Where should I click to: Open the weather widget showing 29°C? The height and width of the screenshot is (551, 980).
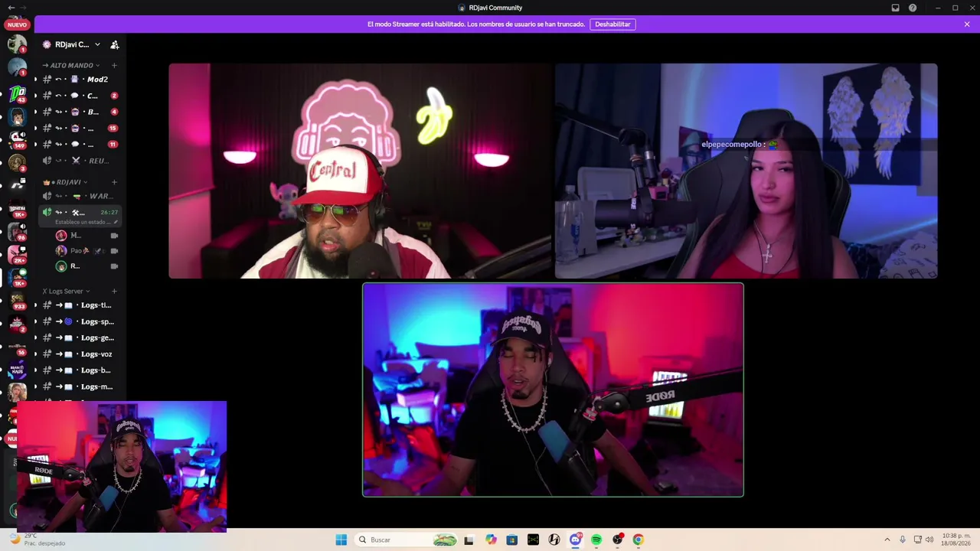click(x=37, y=540)
